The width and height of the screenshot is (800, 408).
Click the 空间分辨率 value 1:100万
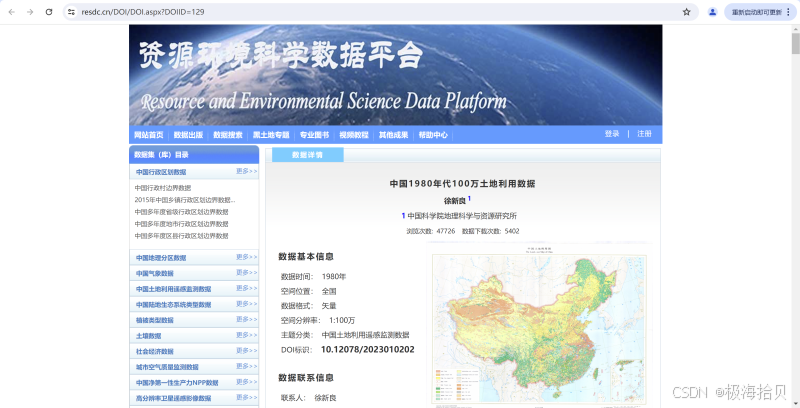click(342, 320)
